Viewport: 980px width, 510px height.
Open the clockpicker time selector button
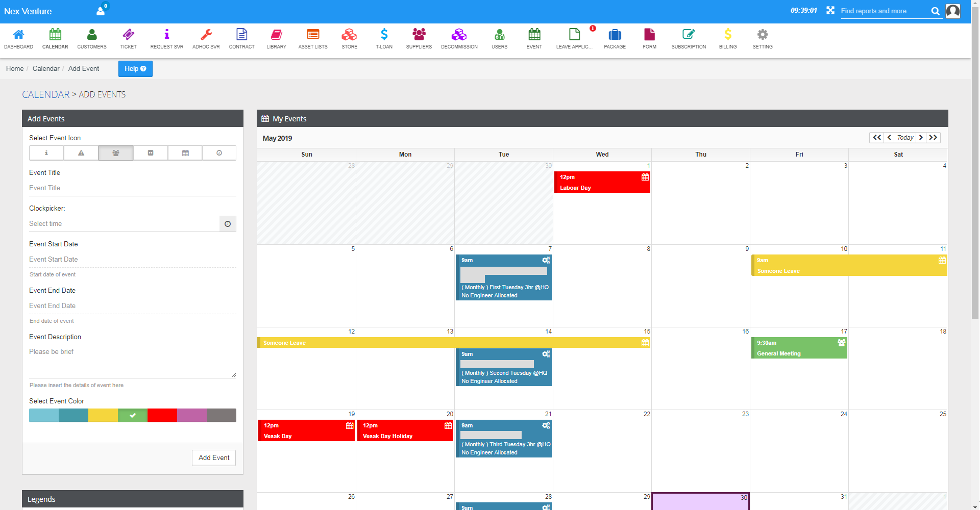pyautogui.click(x=228, y=224)
